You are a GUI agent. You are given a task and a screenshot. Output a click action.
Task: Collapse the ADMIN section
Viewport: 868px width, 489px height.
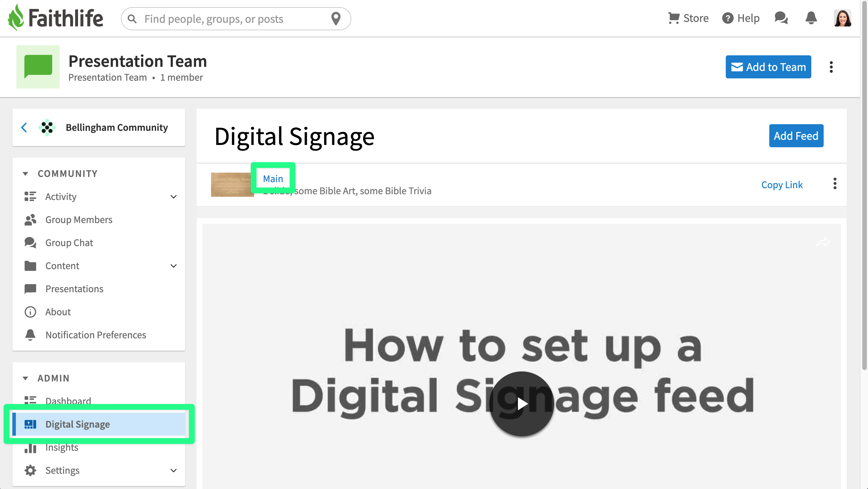coord(25,378)
